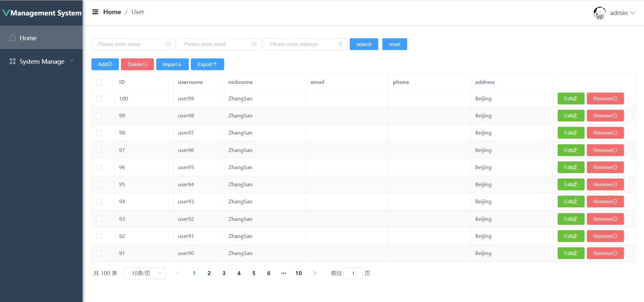
Task: Edit the user96 row
Action: 571,150
